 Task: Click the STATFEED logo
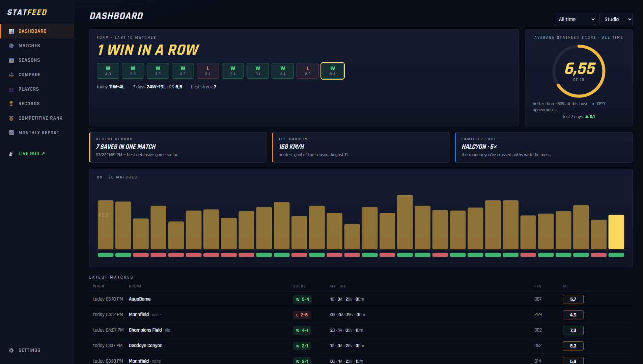tap(27, 12)
